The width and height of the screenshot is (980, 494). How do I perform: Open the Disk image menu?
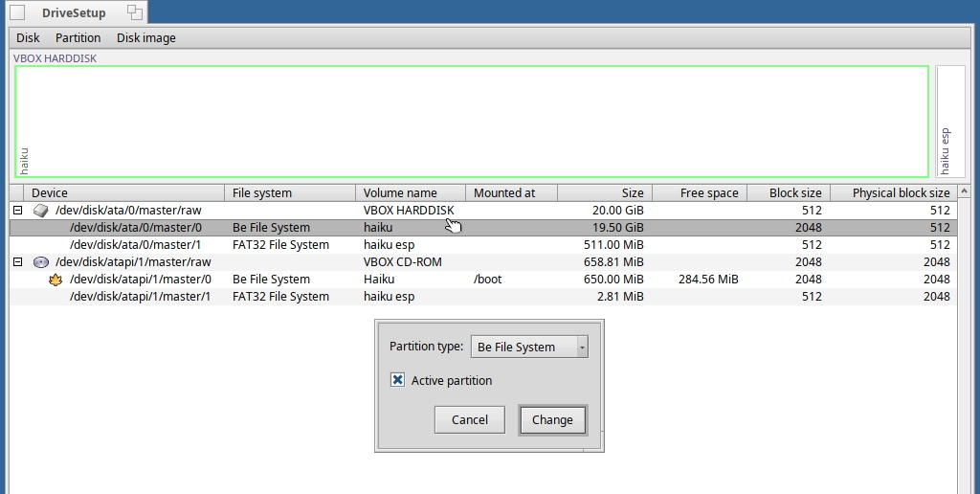(145, 38)
